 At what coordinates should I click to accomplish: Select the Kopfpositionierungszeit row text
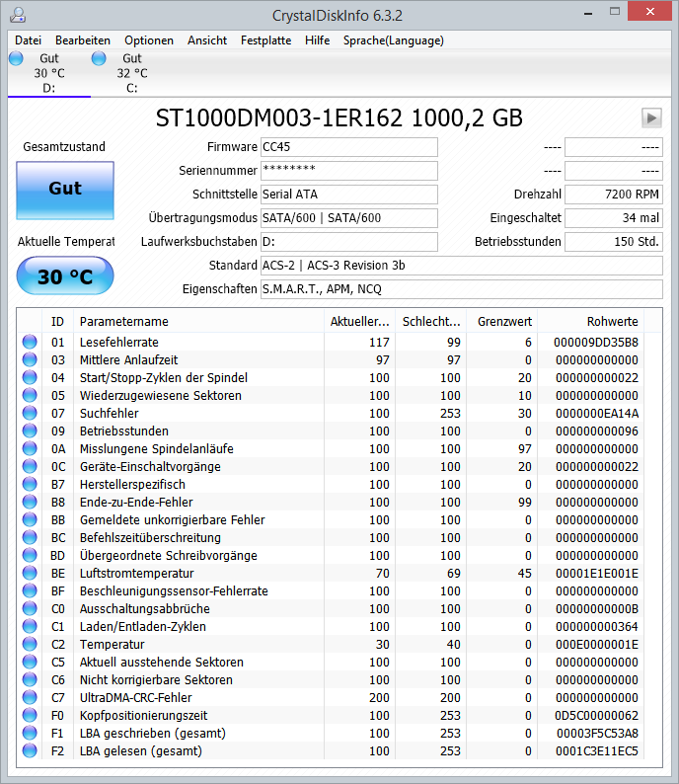(x=143, y=715)
